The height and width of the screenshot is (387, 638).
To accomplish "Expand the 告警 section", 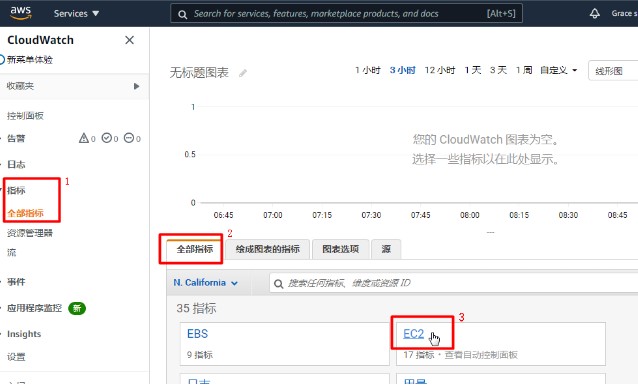I will coord(16,138).
